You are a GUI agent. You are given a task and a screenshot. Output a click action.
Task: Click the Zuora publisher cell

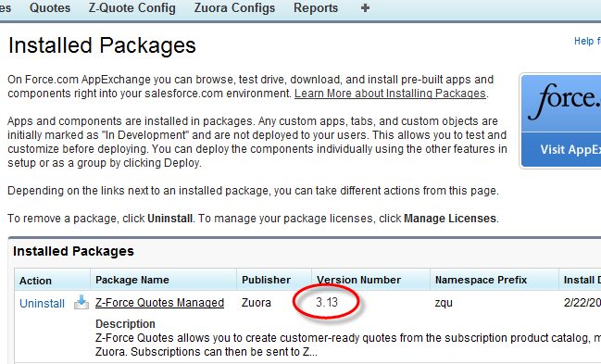pyautogui.click(x=257, y=303)
